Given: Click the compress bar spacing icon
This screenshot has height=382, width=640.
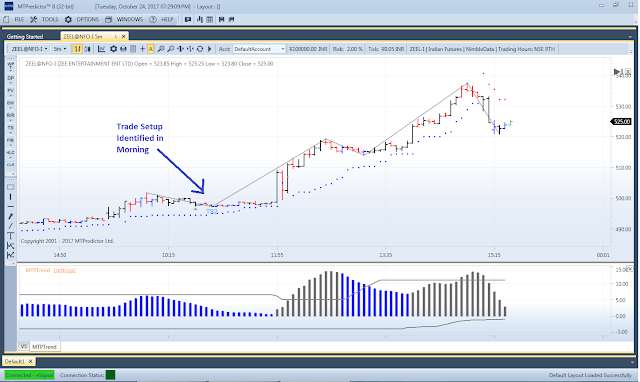Looking at the screenshot, I should [x=190, y=49].
